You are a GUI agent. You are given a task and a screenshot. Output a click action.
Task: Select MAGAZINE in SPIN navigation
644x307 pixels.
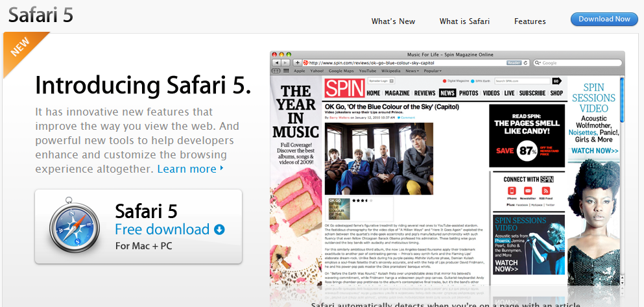[x=397, y=93]
